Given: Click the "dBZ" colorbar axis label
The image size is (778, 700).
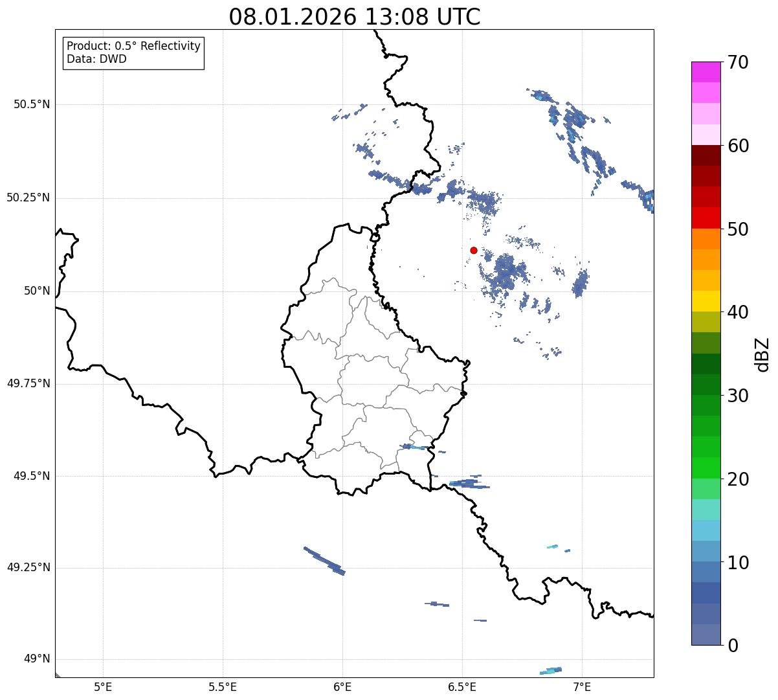Looking at the screenshot, I should (762, 354).
